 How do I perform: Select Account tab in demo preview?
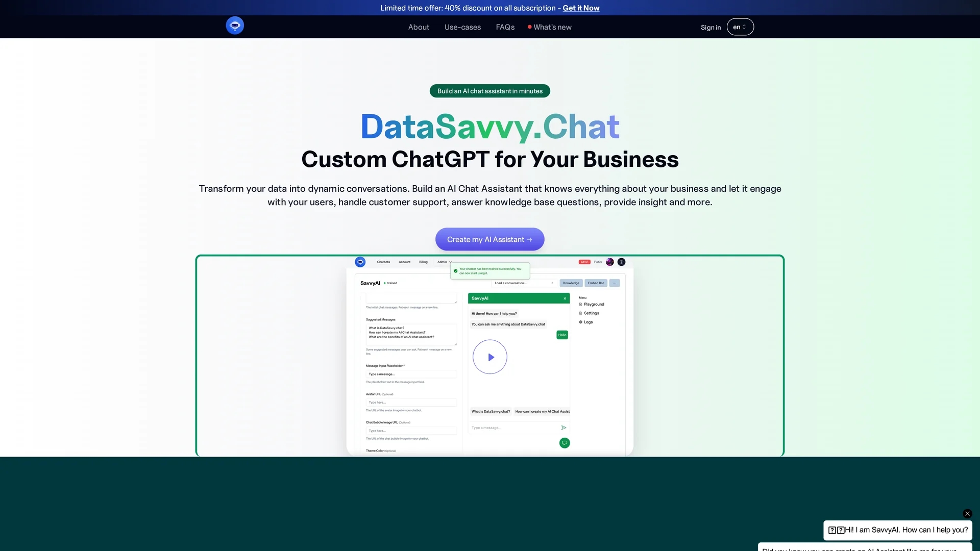405,262
